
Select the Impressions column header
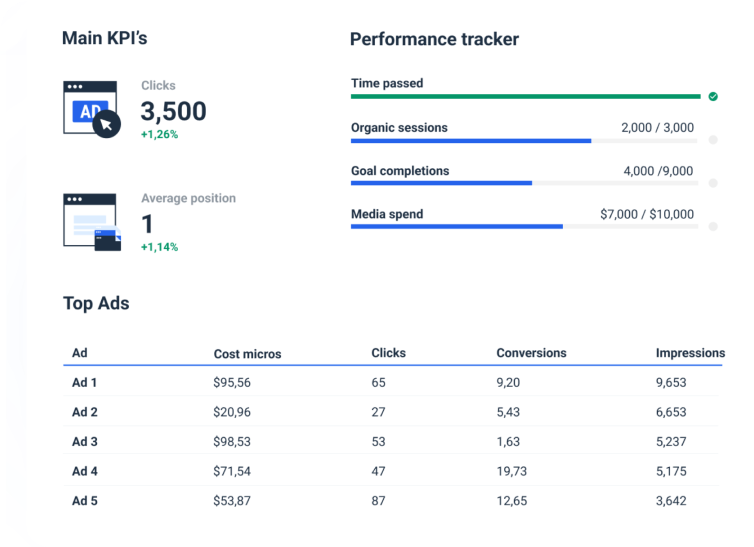(x=690, y=353)
